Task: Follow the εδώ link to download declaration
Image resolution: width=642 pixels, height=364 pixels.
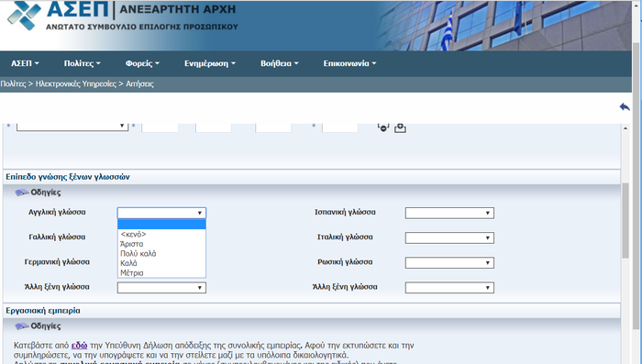Action: (x=79, y=345)
